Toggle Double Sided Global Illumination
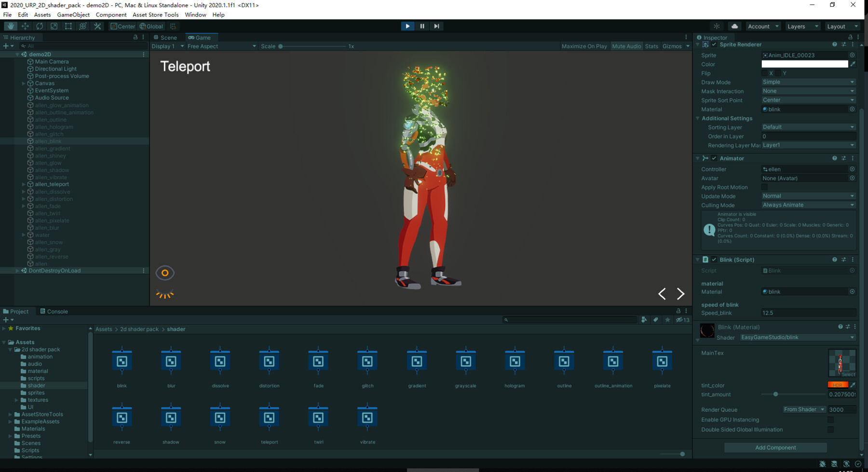This screenshot has width=868, height=472. click(830, 430)
